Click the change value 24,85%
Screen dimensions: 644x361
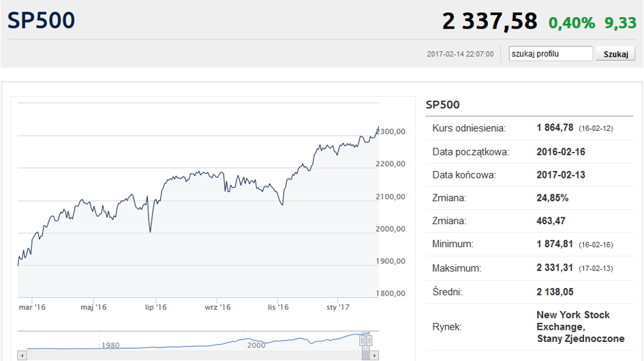(x=553, y=198)
